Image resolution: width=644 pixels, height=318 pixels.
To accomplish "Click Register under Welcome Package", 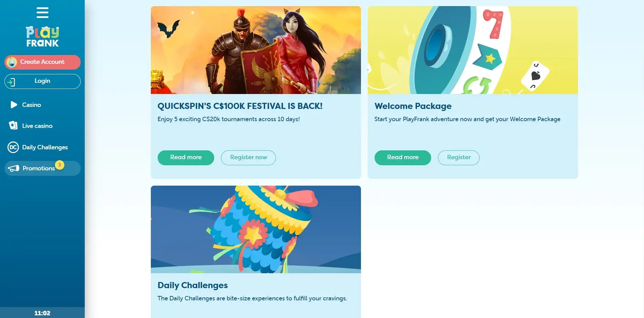I will tap(459, 157).
